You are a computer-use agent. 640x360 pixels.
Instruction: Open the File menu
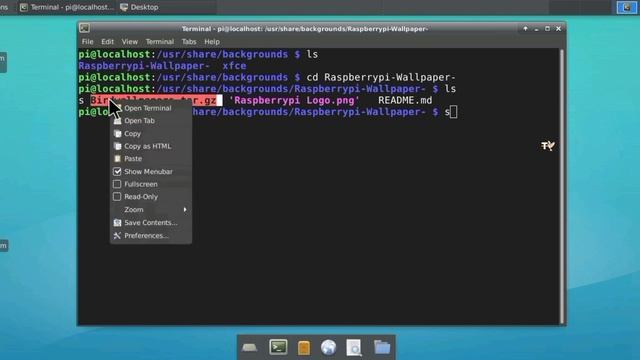click(x=87, y=42)
